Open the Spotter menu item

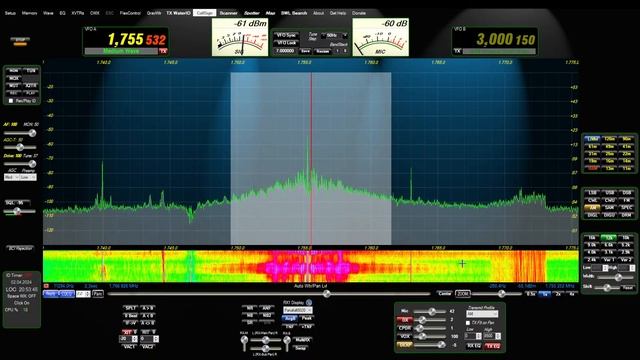252,13
